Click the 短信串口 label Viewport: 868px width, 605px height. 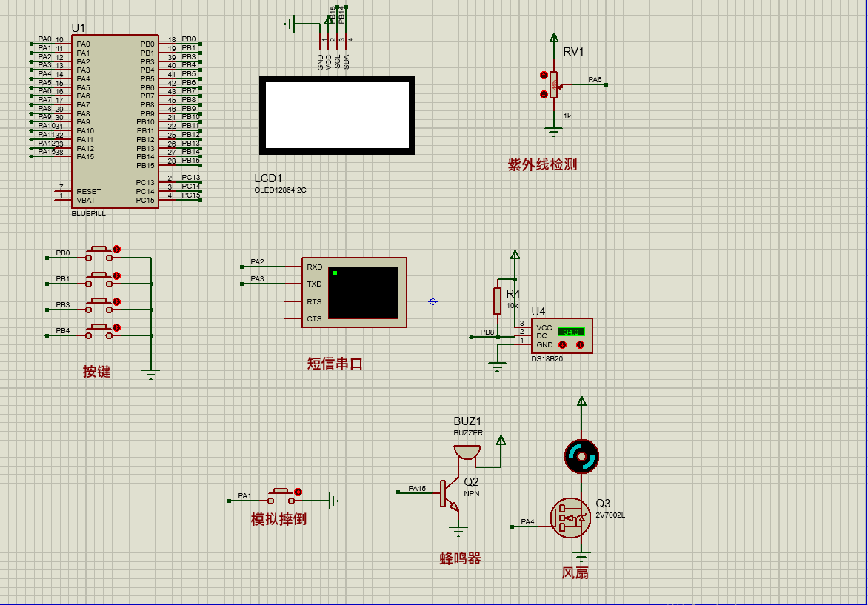click(x=335, y=364)
